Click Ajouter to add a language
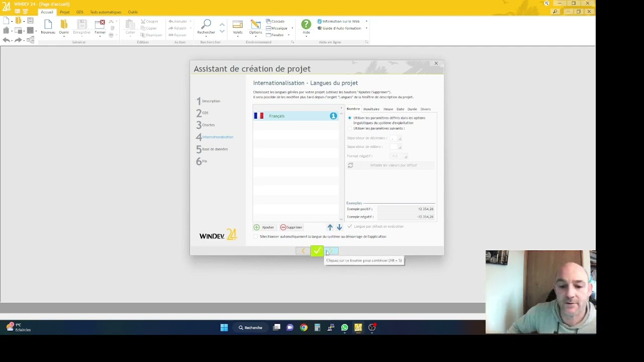Image resolution: width=644 pixels, height=362 pixels. 264,227
